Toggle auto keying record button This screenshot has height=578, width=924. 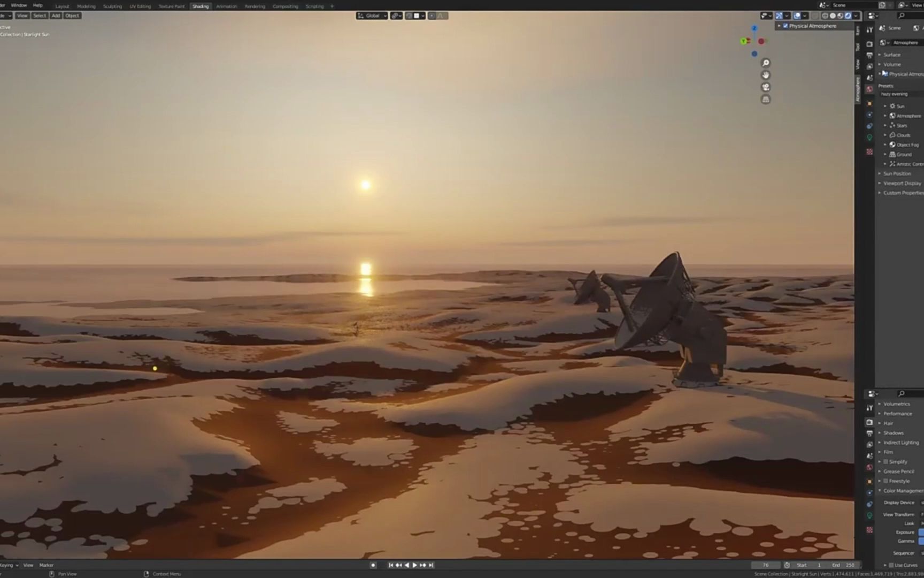click(x=373, y=565)
